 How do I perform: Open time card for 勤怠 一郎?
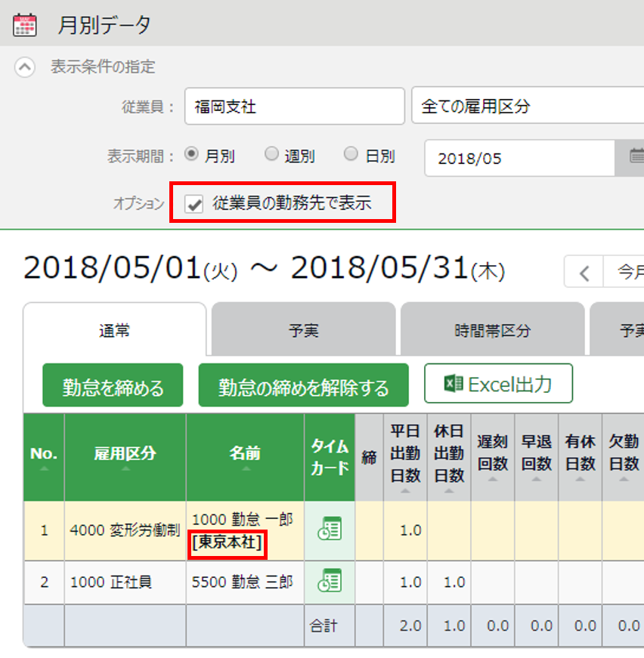[329, 530]
